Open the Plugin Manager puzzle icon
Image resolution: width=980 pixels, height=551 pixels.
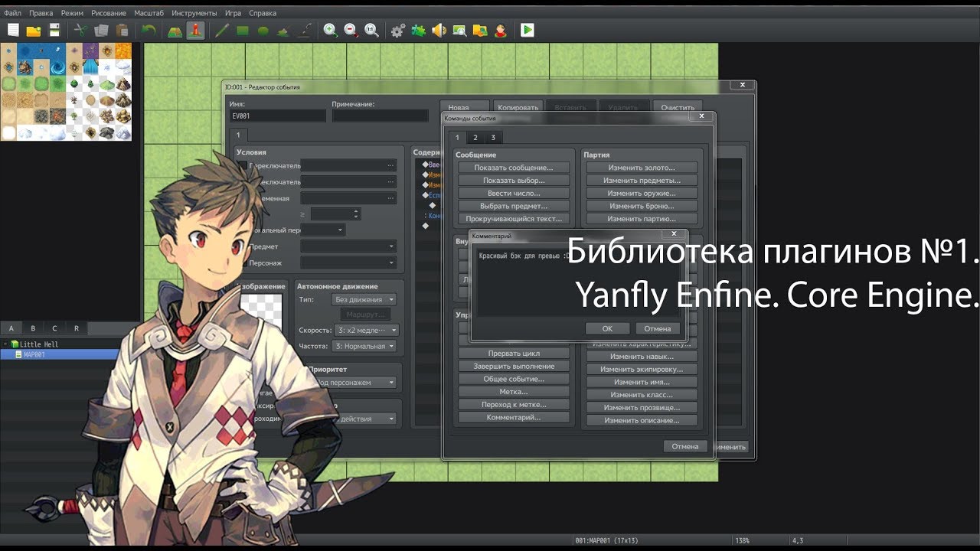(x=419, y=31)
